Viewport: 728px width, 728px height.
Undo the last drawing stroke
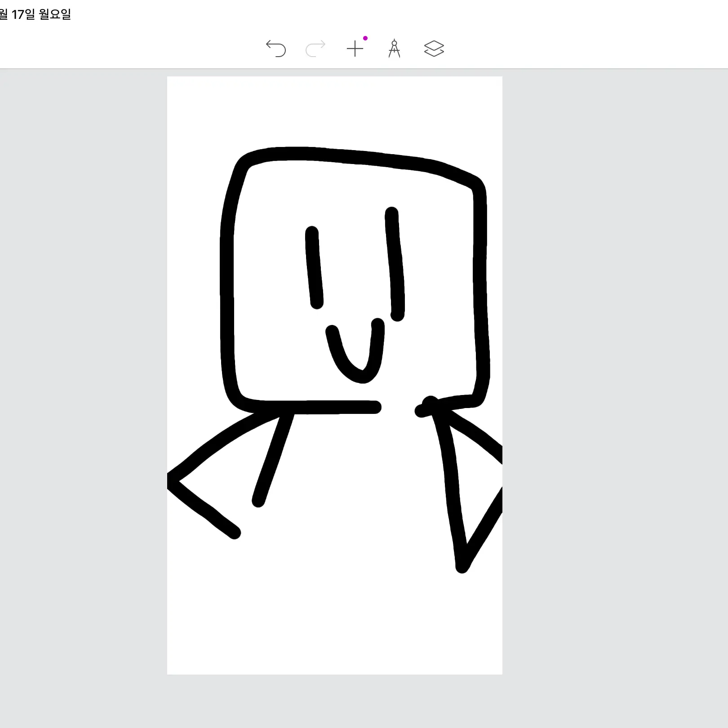276,49
